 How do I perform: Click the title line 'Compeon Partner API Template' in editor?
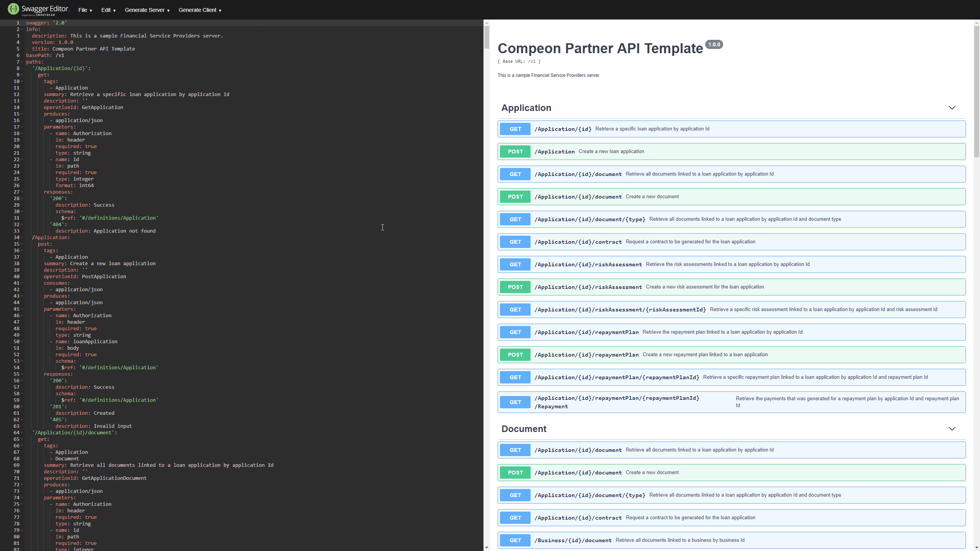click(83, 49)
